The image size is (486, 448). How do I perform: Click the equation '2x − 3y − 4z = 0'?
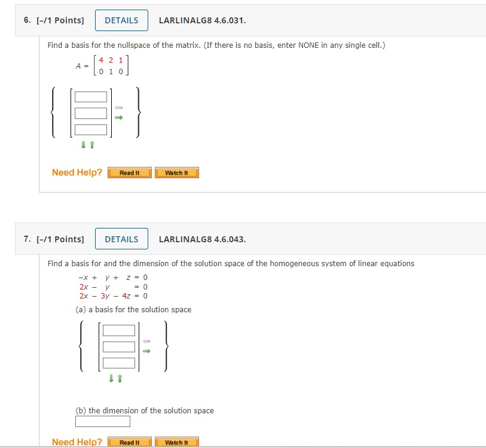pyautogui.click(x=114, y=295)
